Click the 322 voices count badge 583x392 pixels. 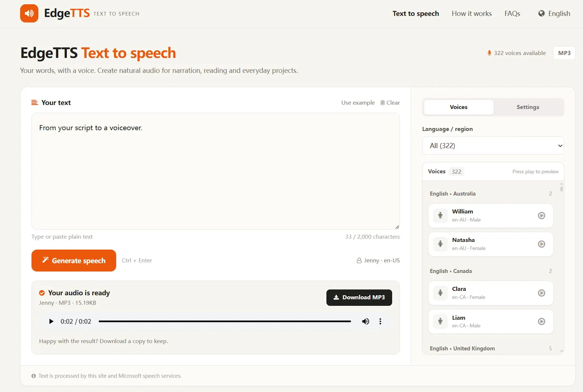(457, 171)
